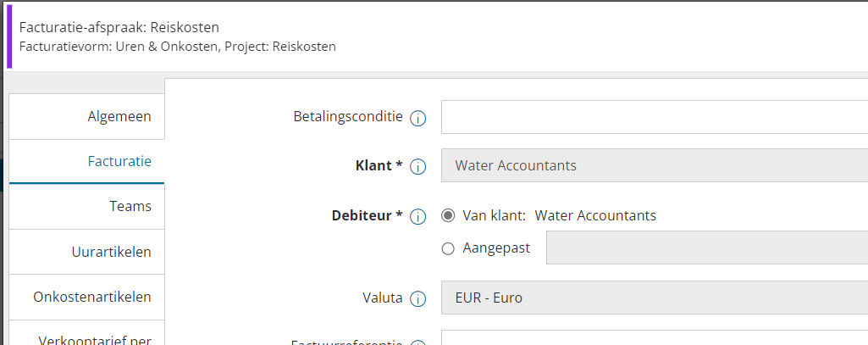
Task: Focus the Factuurreferentie input field
Action: [x=655, y=337]
